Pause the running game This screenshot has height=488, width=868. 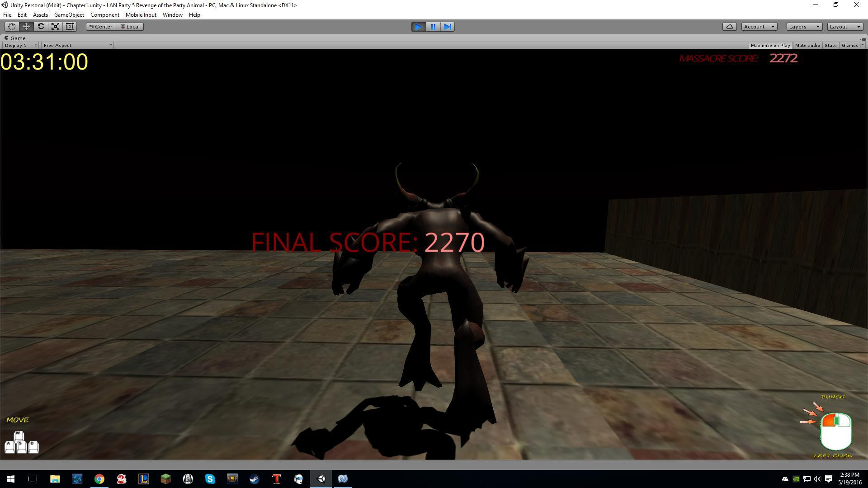coord(433,27)
